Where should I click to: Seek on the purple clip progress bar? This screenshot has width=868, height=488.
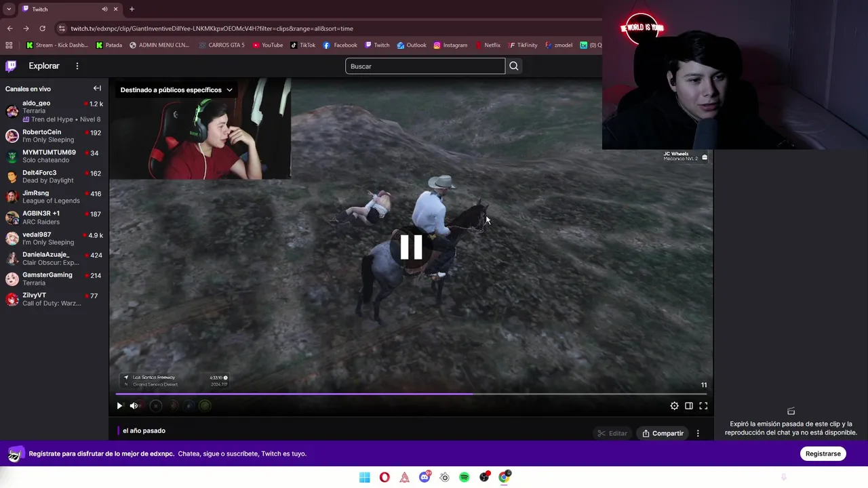click(411, 394)
